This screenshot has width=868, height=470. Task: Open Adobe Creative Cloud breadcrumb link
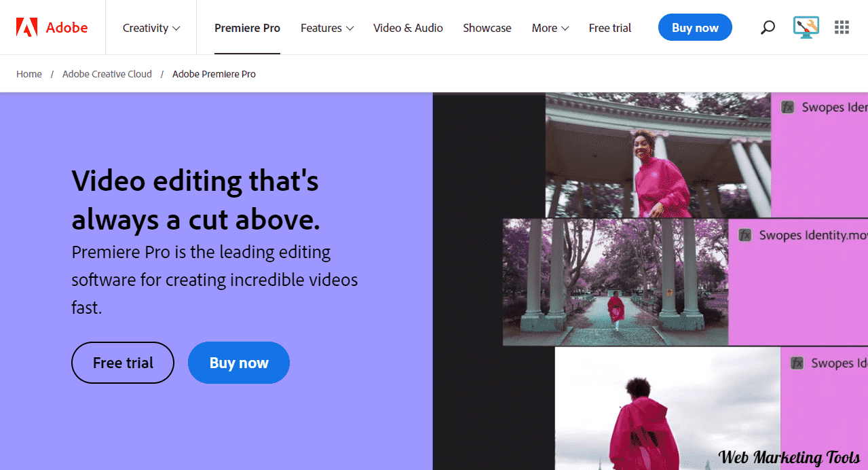[107, 74]
